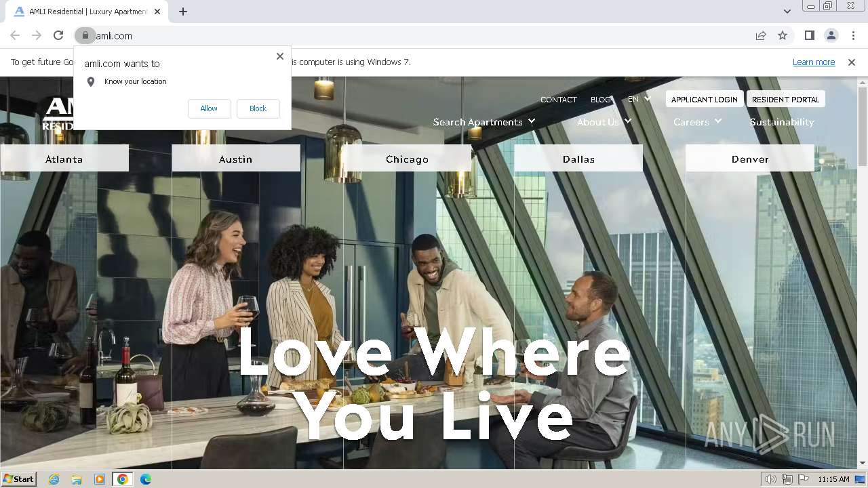Open a new tab with the plus icon

pos(183,12)
